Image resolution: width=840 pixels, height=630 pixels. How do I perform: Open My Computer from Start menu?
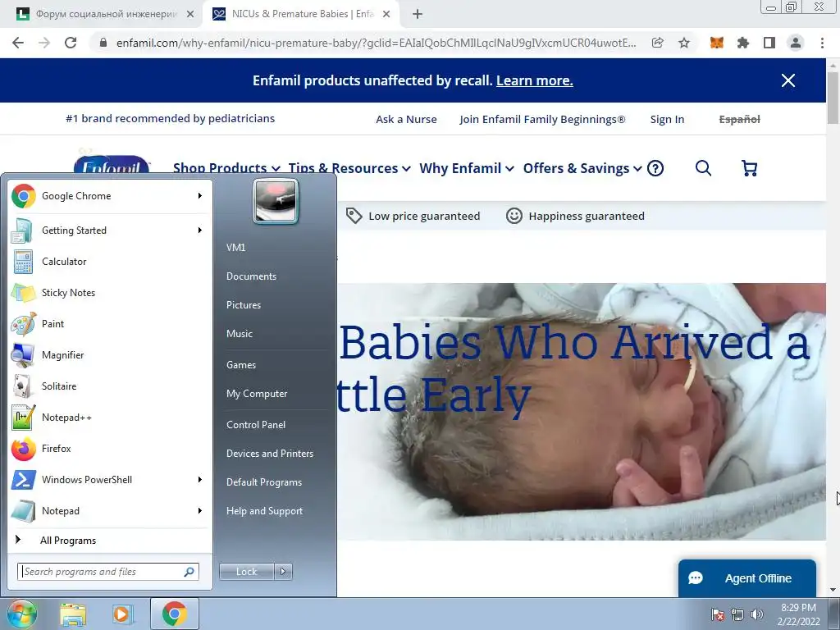coord(257,394)
